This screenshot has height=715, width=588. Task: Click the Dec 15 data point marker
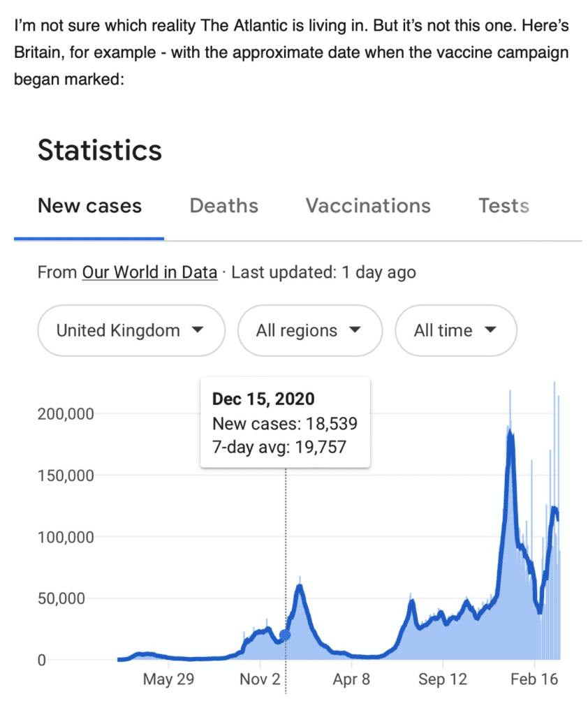pyautogui.click(x=285, y=634)
